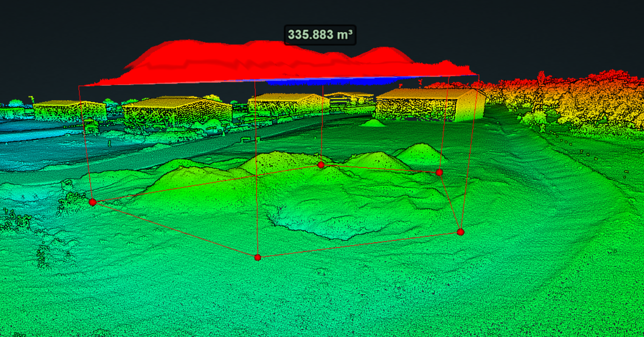Screen dimensions: 644x337
Task: Select the leftmost red marker sphere
Action: coord(92,201)
